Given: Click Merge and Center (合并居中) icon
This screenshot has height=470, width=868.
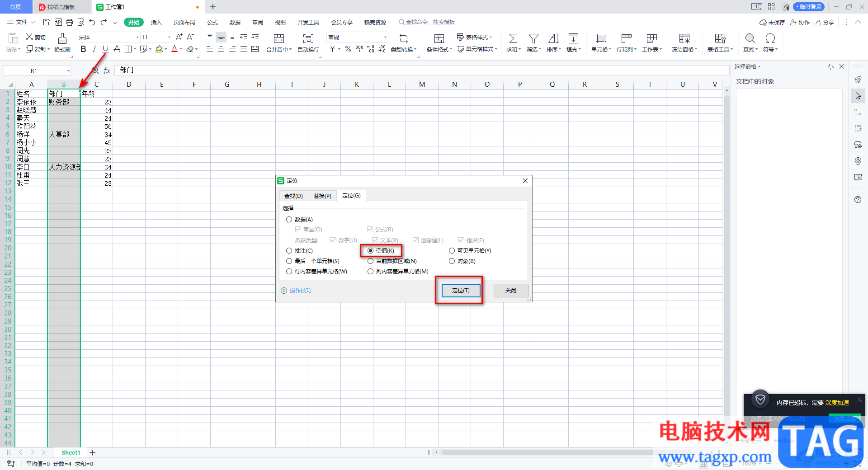Looking at the screenshot, I should 279,38.
